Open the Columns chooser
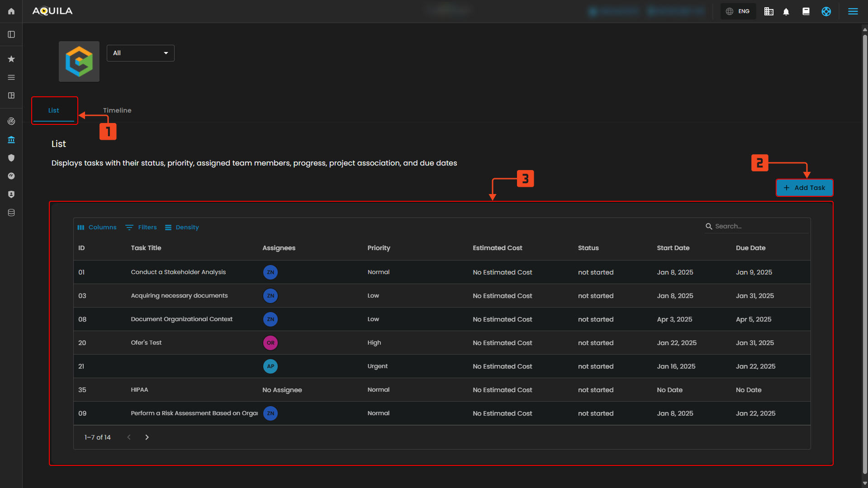This screenshot has width=868, height=488. [97, 227]
